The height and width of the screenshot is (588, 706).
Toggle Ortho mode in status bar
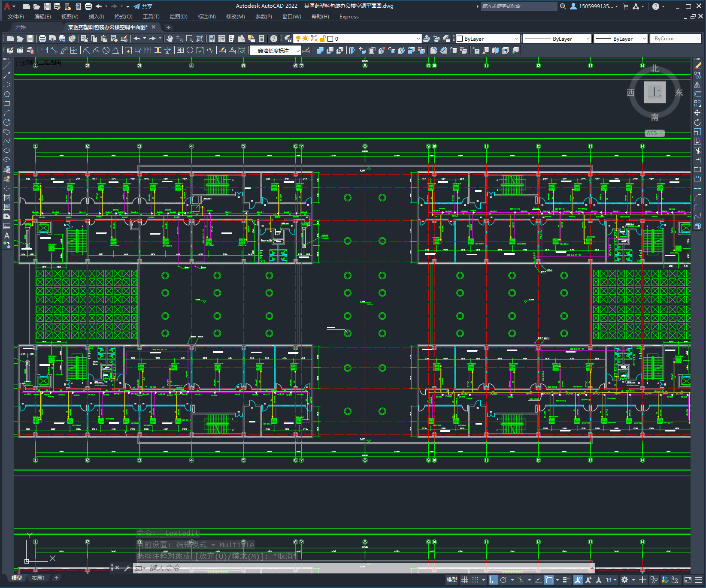coord(494,580)
